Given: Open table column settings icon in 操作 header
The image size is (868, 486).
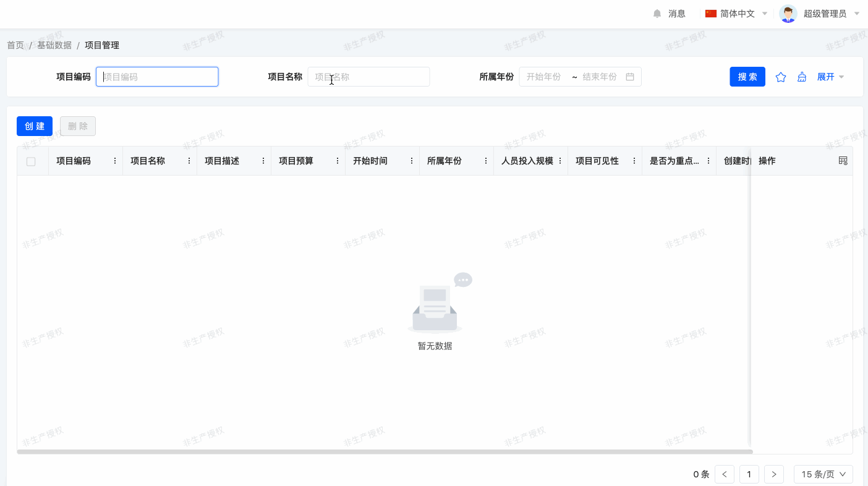Looking at the screenshot, I should tap(843, 161).
